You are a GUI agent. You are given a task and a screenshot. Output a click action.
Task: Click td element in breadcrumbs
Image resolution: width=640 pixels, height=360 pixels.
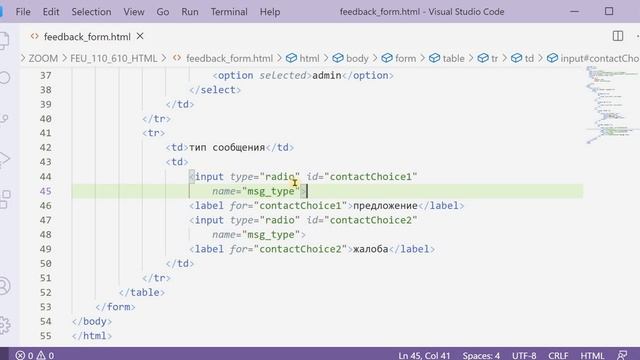(522, 58)
